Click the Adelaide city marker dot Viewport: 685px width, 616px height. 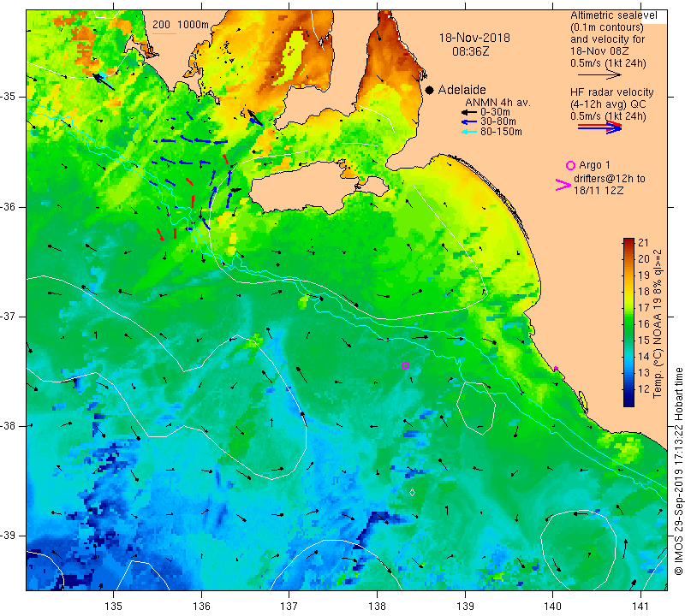pyautogui.click(x=430, y=90)
